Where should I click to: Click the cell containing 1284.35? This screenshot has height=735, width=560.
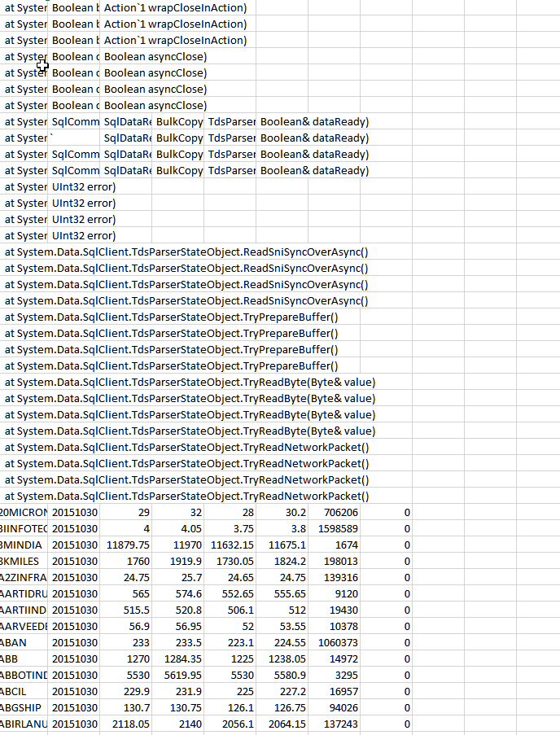pyautogui.click(x=179, y=658)
